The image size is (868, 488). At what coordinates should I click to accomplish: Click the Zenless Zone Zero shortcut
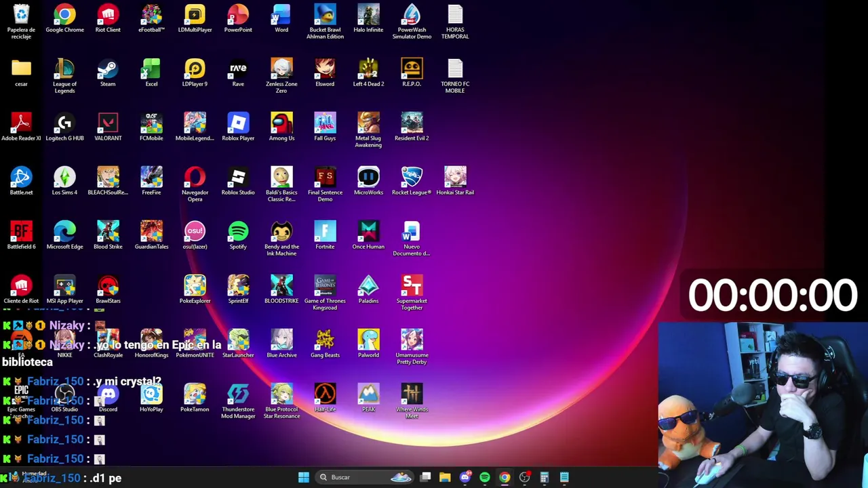point(281,76)
